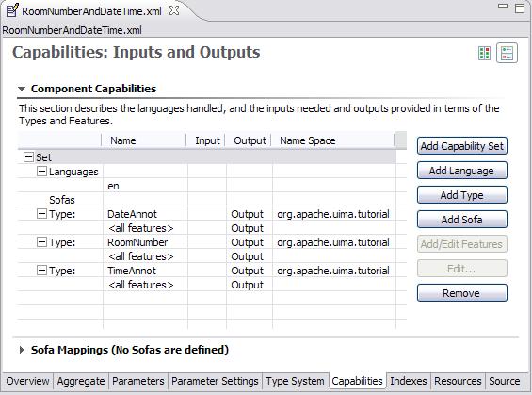Click DateAnnot's org.apache.uima.tutorial namespace
This screenshot has width=532, height=395.
pos(333,214)
